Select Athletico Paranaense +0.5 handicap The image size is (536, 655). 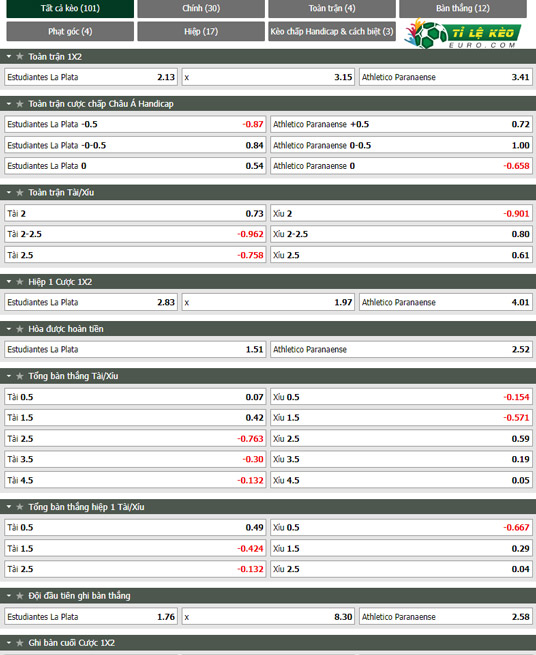point(401,124)
